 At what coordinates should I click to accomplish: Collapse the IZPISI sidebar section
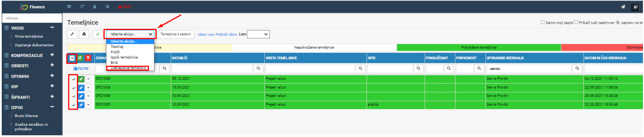coord(52,107)
